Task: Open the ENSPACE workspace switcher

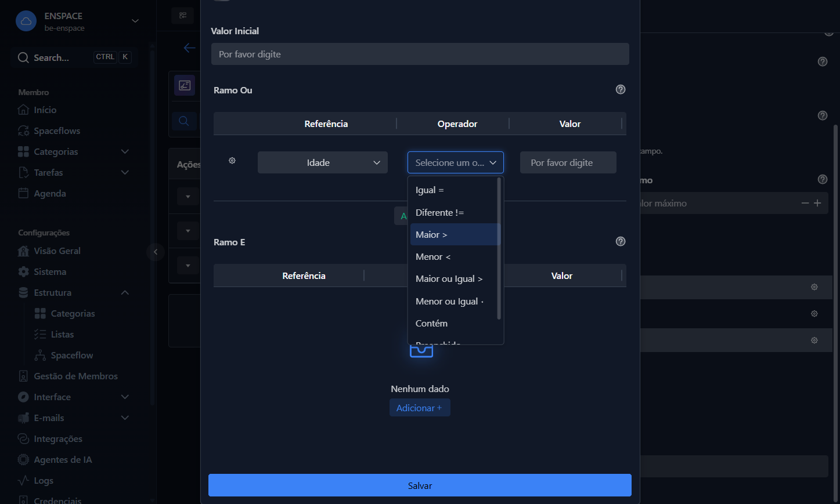Action: pyautogui.click(x=78, y=21)
